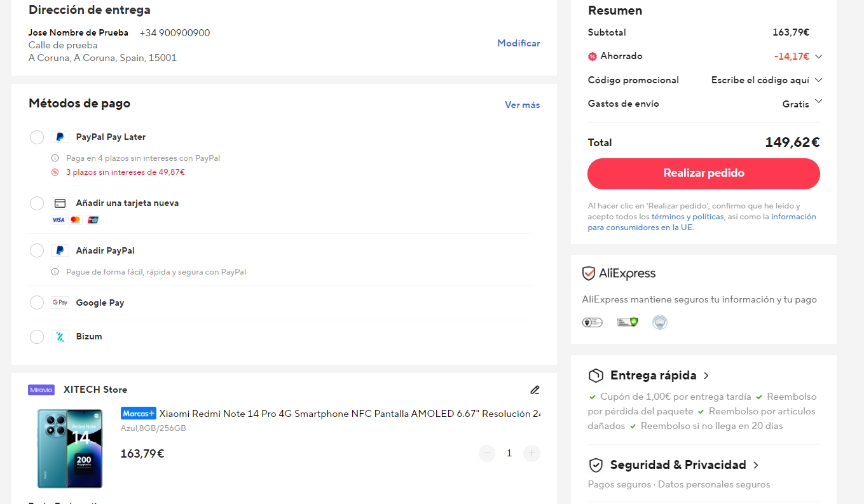Click the Xiaomi Redmi Note 14 product thumbnail

(69, 448)
